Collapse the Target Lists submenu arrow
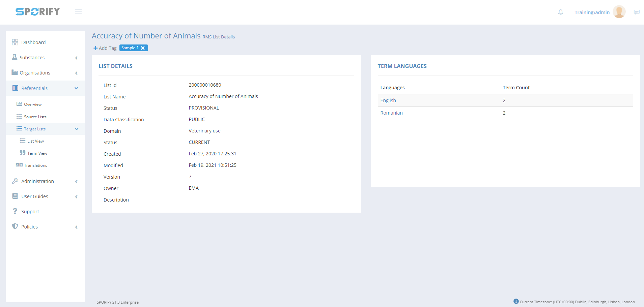644x307 pixels. pos(77,129)
